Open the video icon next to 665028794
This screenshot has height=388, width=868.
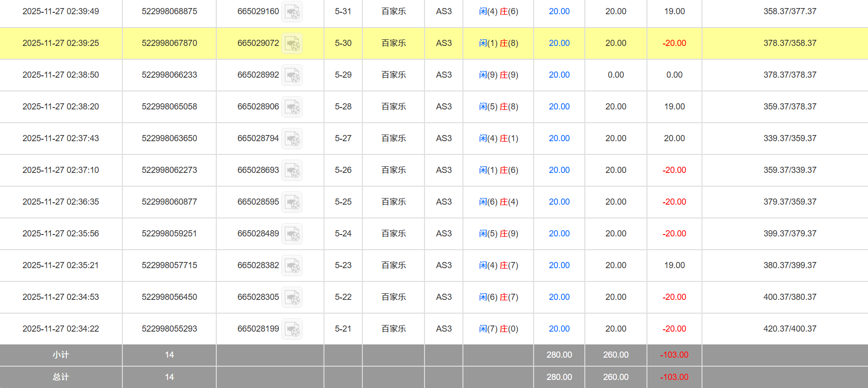292,139
